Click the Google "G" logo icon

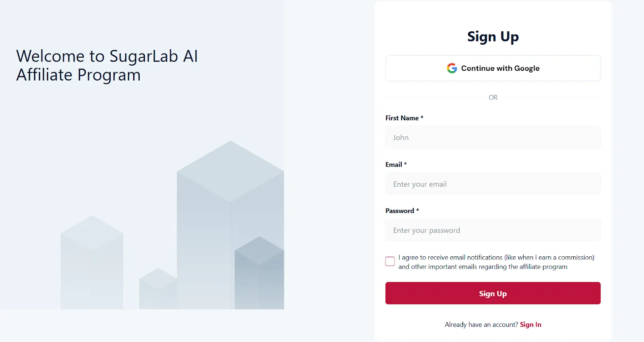pyautogui.click(x=451, y=68)
